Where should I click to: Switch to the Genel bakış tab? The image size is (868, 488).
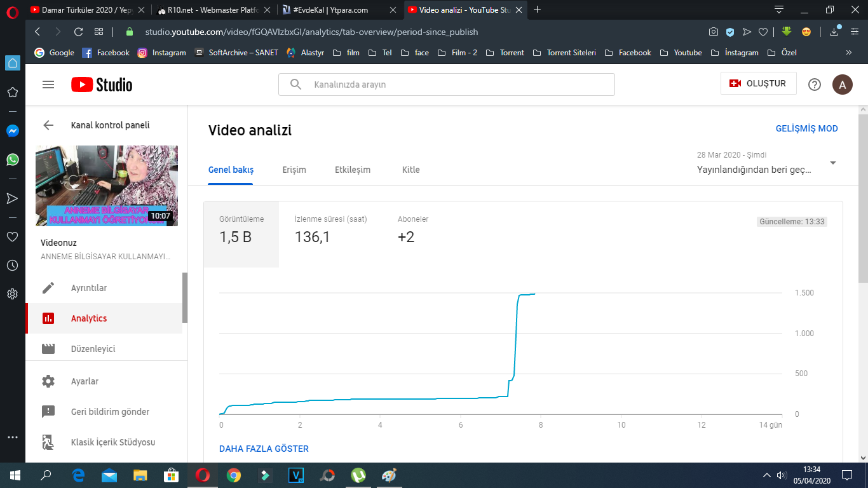[x=231, y=170]
